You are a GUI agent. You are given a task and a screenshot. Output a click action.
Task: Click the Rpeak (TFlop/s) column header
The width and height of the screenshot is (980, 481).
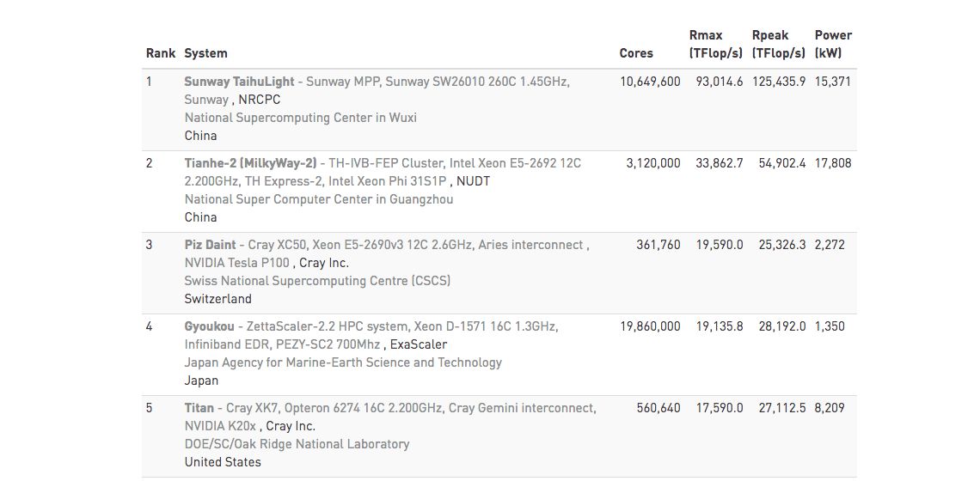pos(778,45)
